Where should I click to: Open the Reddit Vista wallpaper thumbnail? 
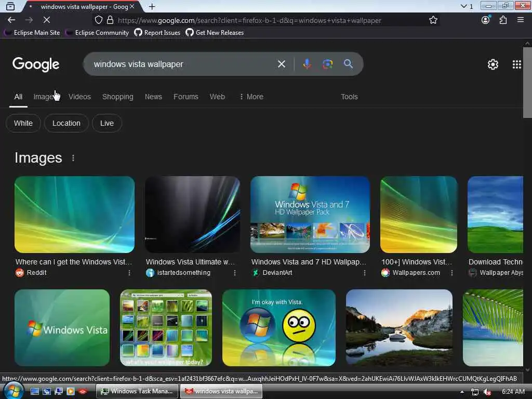pos(74,215)
